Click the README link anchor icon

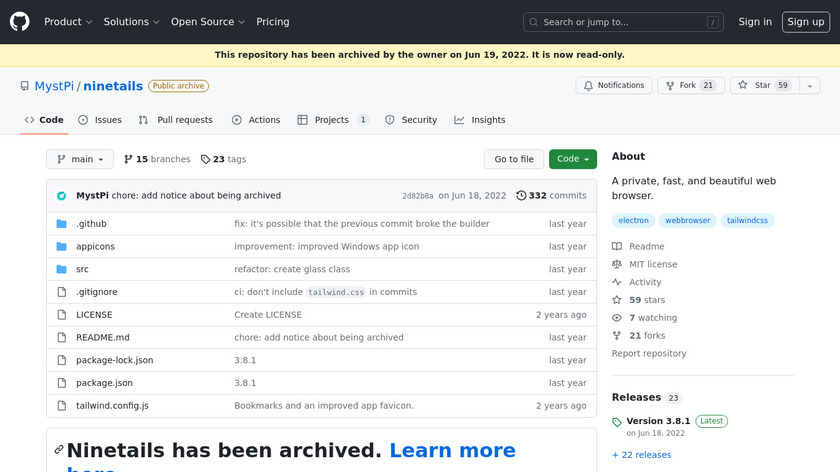(59, 451)
